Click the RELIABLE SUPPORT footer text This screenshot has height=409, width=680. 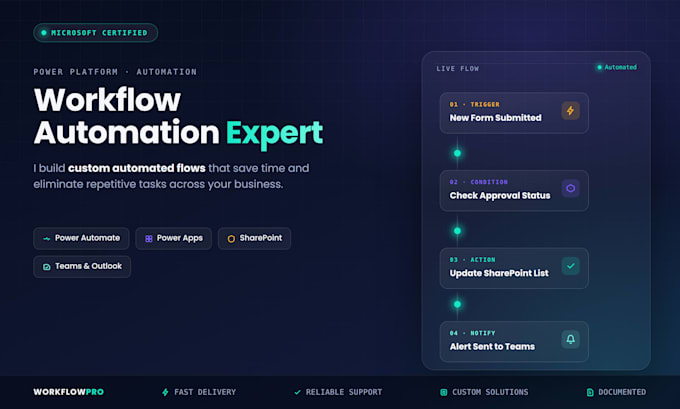click(344, 392)
